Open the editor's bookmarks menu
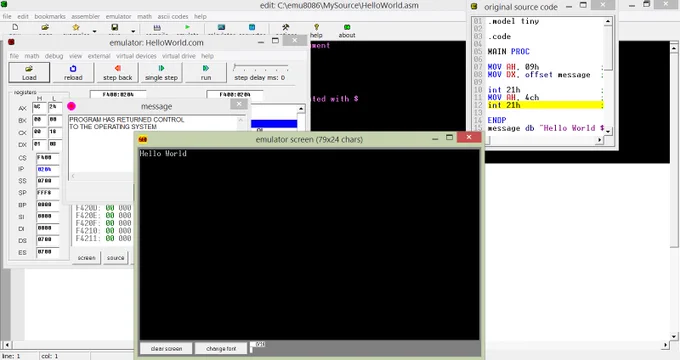The height and width of the screenshot is (360, 680). click(50, 16)
